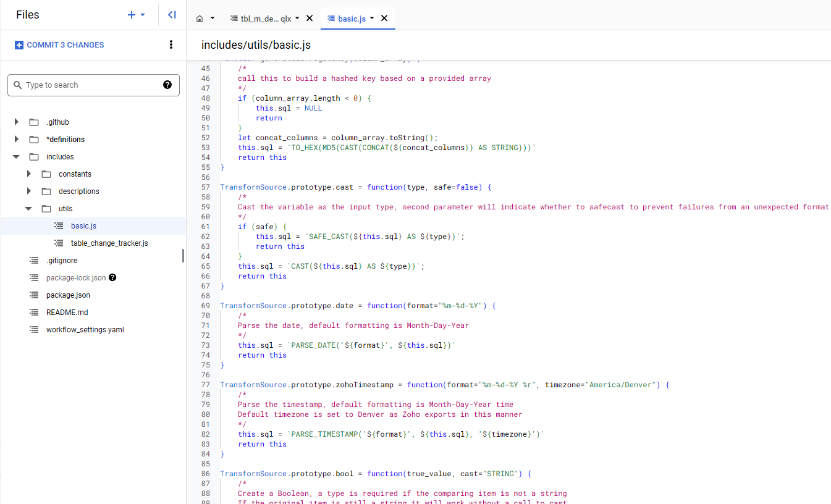Click on TransformSource.prototype.cast code line
831x504 pixels.
[355, 187]
